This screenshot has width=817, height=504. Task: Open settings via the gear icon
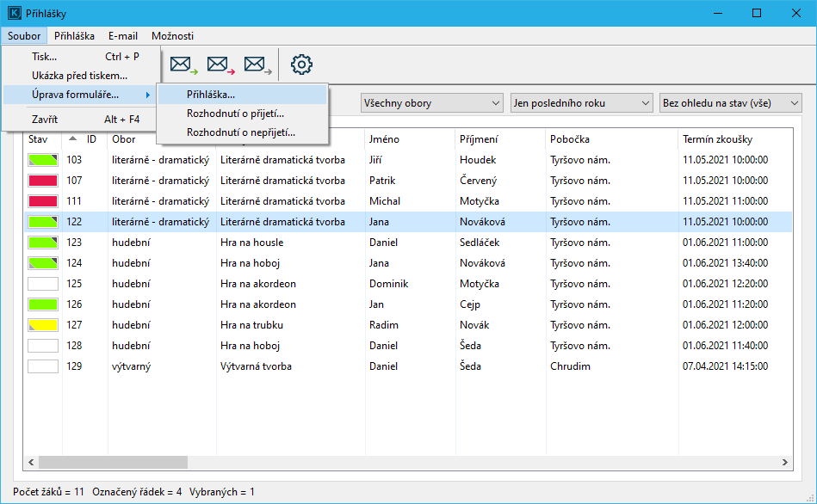301,65
